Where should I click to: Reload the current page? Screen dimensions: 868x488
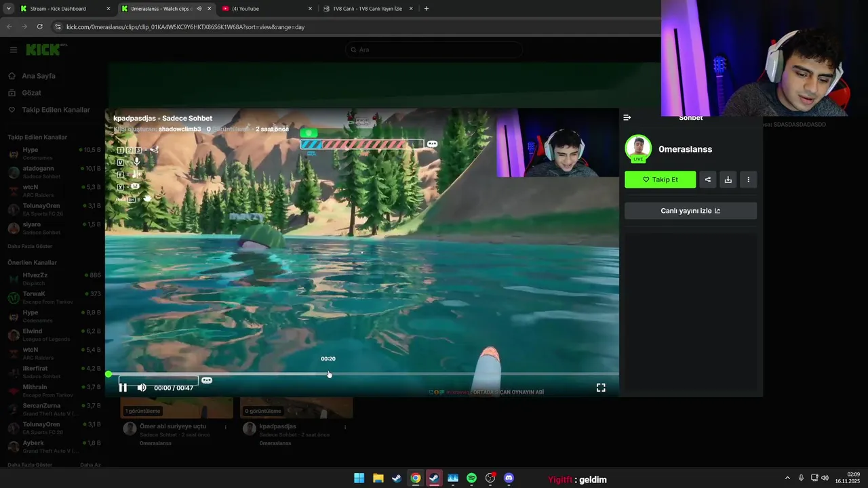[39, 26]
